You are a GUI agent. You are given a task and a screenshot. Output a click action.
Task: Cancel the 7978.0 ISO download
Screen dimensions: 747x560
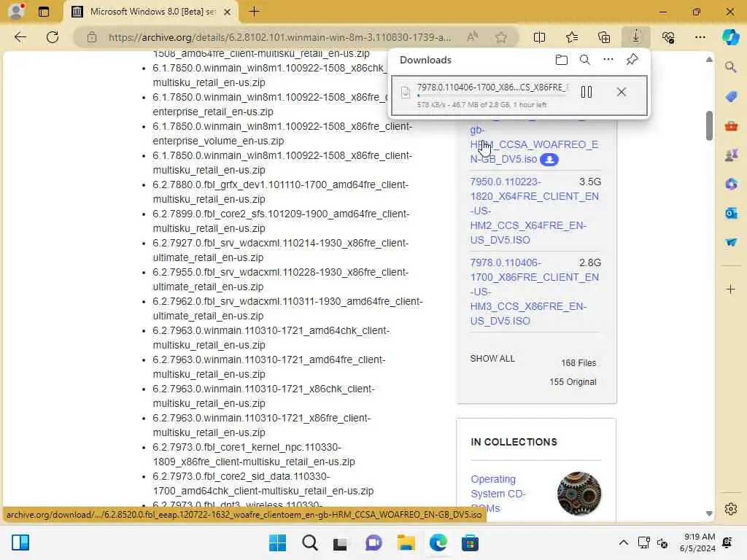pos(622,92)
